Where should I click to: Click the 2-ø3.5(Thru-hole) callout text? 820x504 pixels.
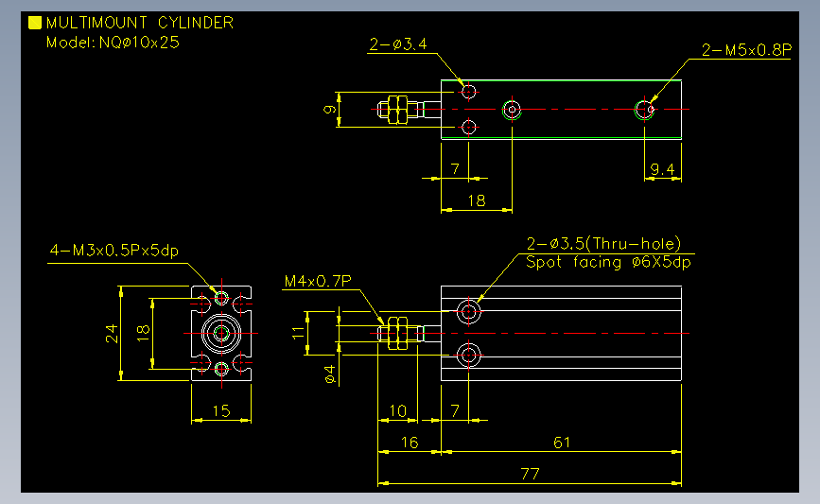(604, 244)
